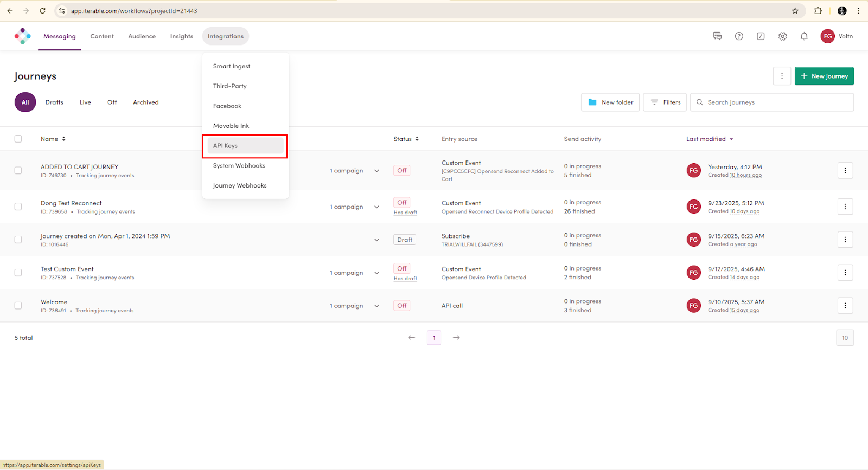Select the ADDED TO CART JOURNEY checkbox
868x470 pixels.
18,171
